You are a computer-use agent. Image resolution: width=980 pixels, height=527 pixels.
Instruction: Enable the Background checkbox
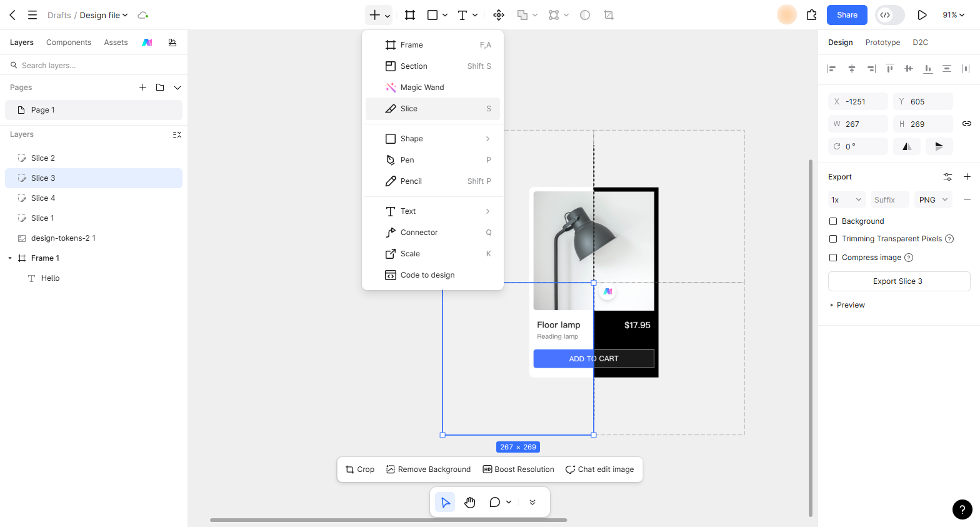tap(833, 221)
